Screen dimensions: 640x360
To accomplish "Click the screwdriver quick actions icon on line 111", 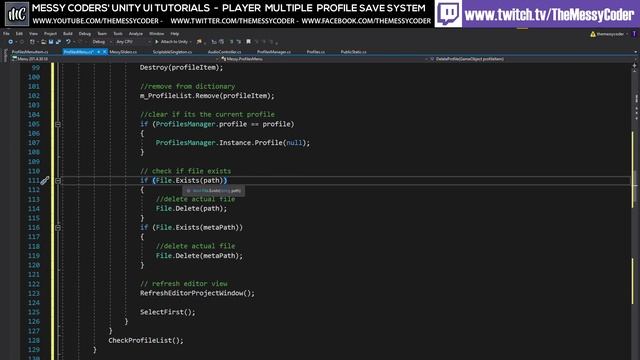I will [44, 180].
